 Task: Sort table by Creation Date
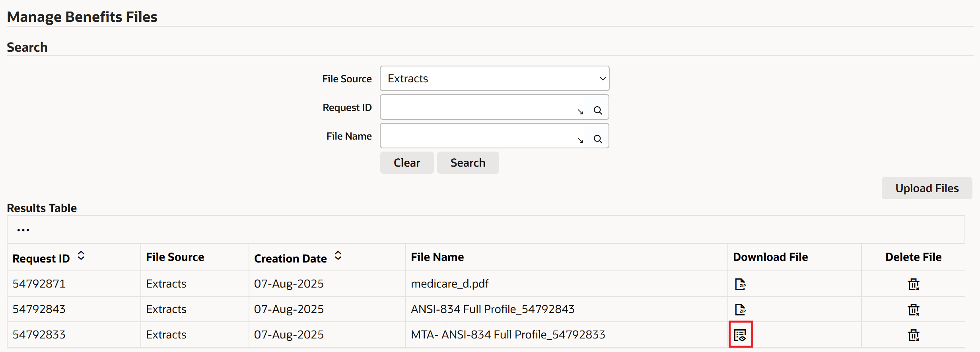(338, 256)
